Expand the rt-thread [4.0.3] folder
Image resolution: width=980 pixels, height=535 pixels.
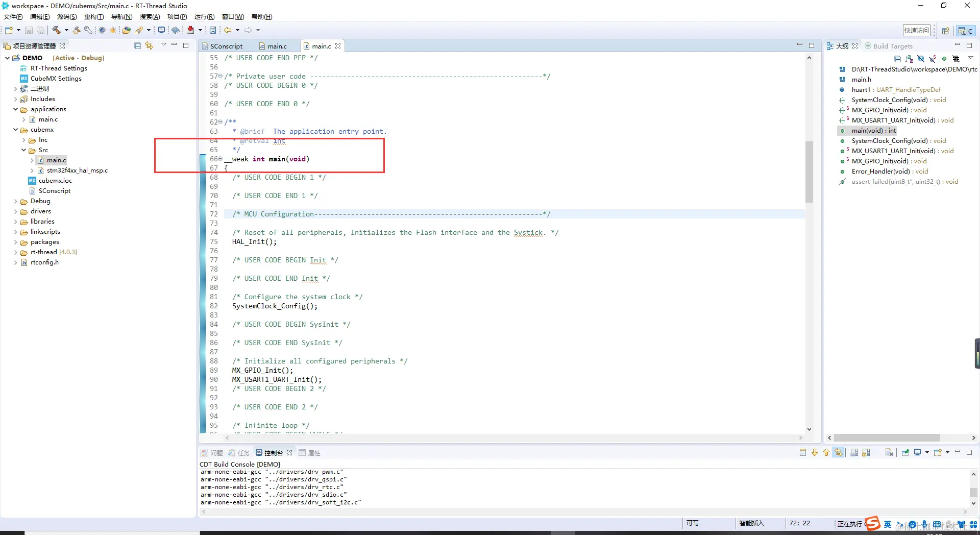15,252
